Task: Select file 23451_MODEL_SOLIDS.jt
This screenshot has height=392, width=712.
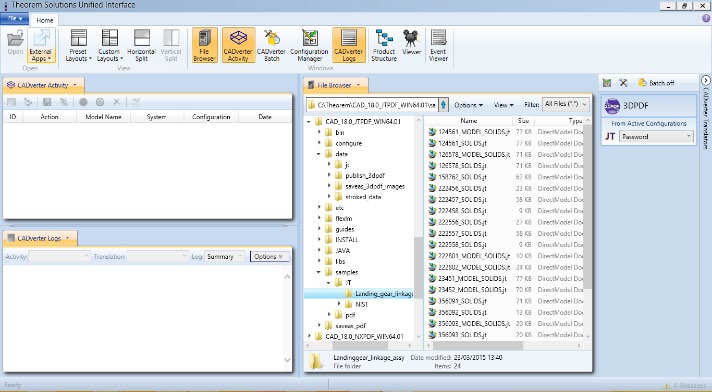Action: click(x=472, y=278)
